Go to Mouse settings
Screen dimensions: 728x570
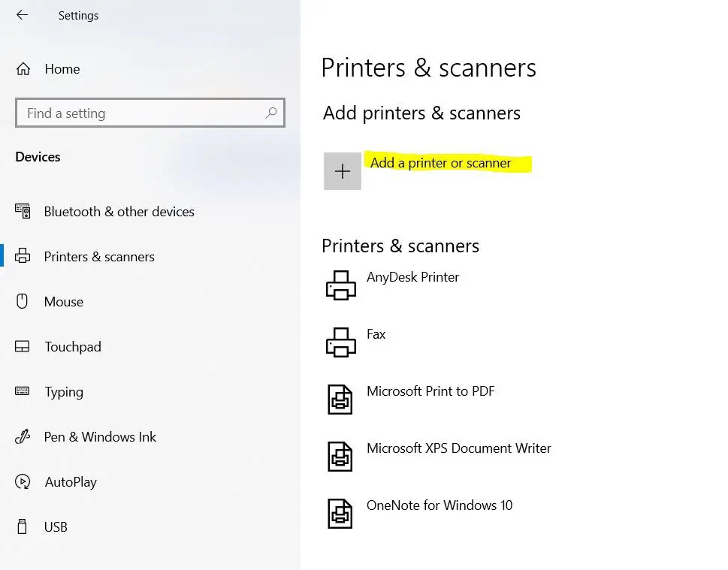coord(64,302)
